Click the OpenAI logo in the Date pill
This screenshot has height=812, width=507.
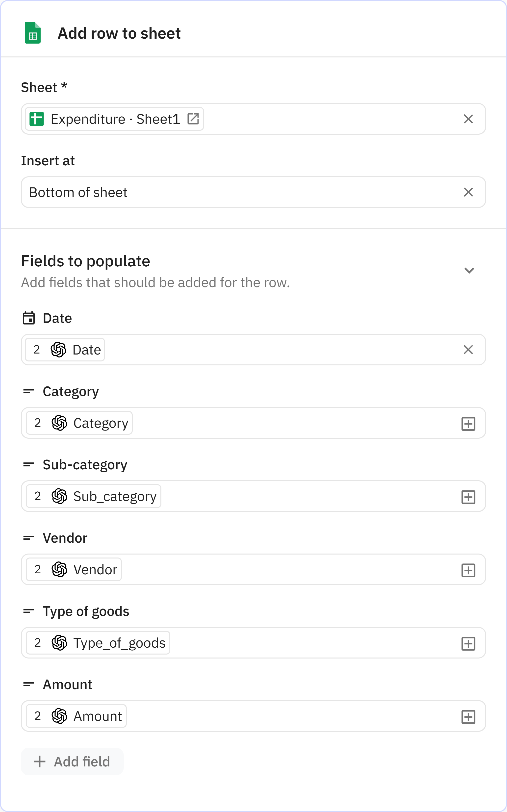[59, 350]
